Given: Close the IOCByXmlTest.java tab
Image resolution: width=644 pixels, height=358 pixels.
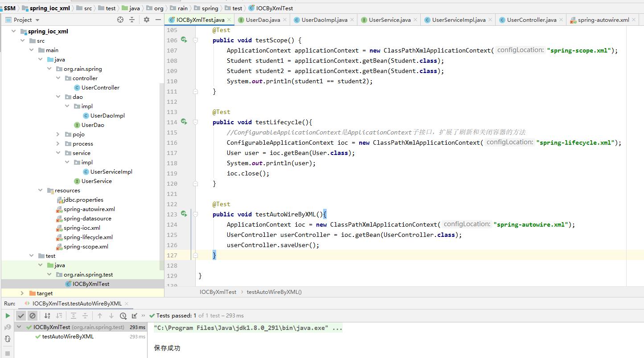Looking at the screenshot, I should pyautogui.click(x=229, y=20).
